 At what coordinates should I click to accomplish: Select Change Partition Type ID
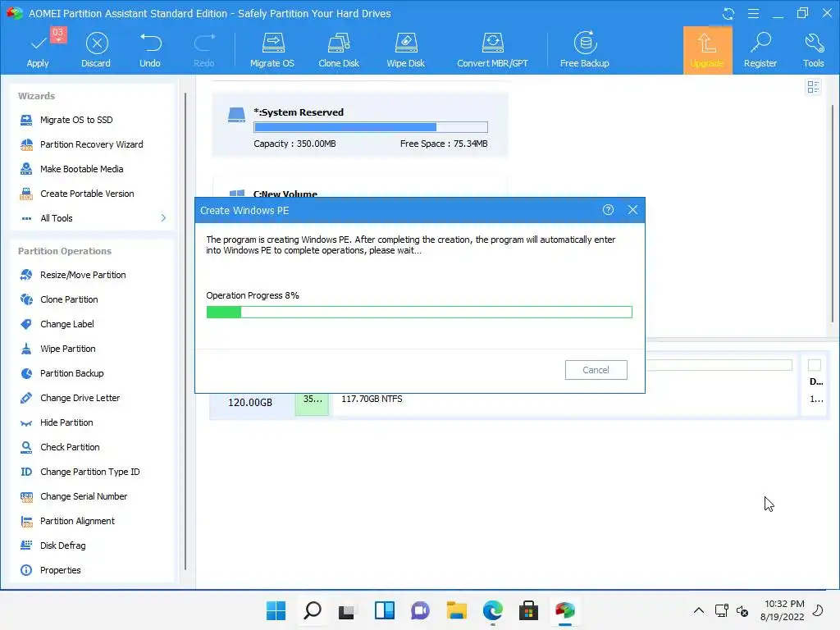click(x=89, y=472)
